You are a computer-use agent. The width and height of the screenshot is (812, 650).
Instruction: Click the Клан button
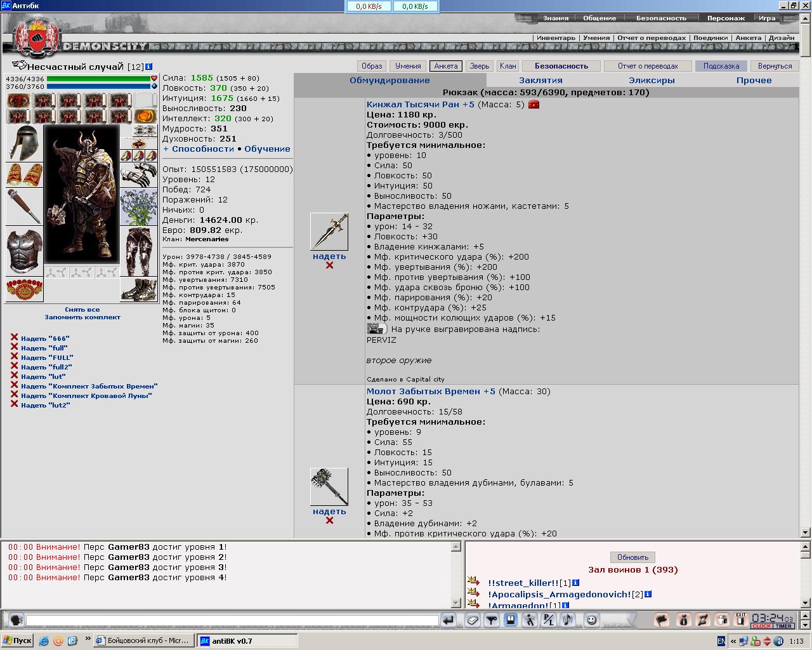click(508, 66)
